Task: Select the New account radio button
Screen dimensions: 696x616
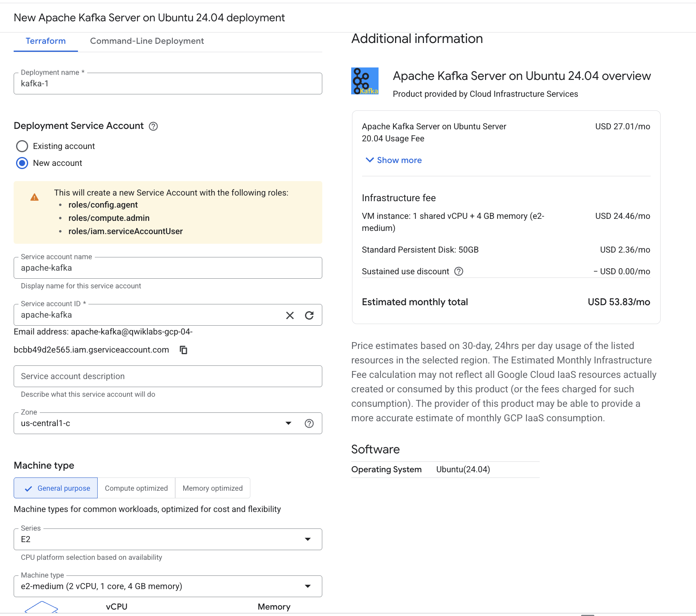Action: pyautogui.click(x=22, y=163)
